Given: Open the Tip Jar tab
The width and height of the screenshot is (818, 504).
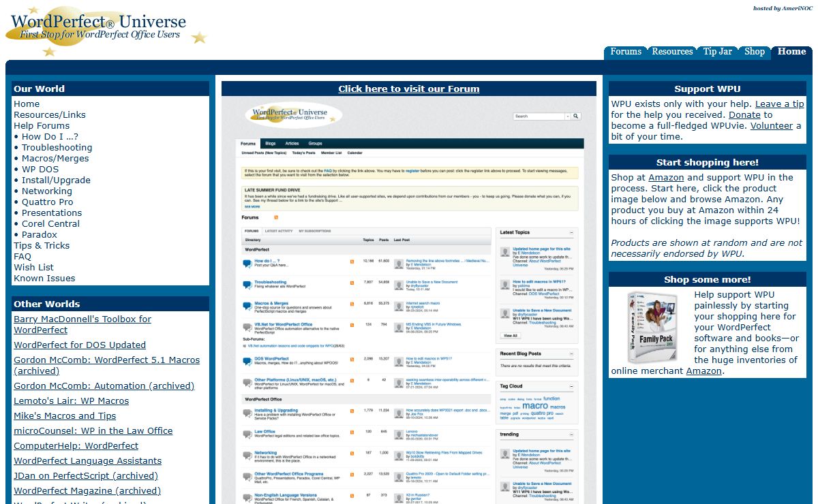Looking at the screenshot, I should click(718, 52).
